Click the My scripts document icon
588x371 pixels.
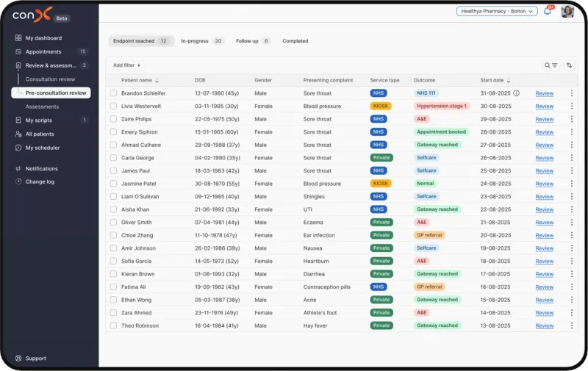tap(18, 120)
